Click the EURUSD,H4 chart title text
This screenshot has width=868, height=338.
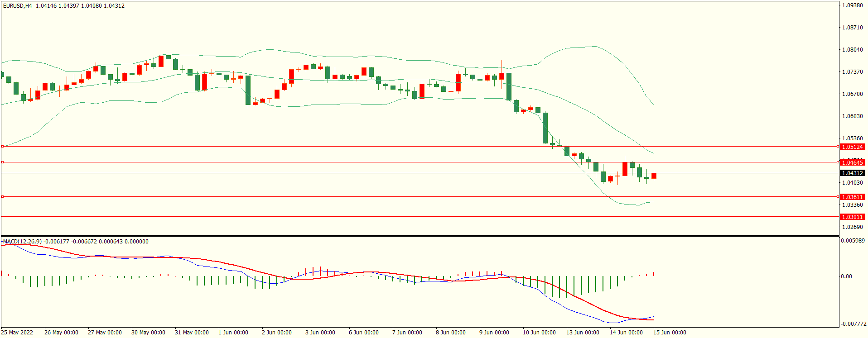[18, 6]
